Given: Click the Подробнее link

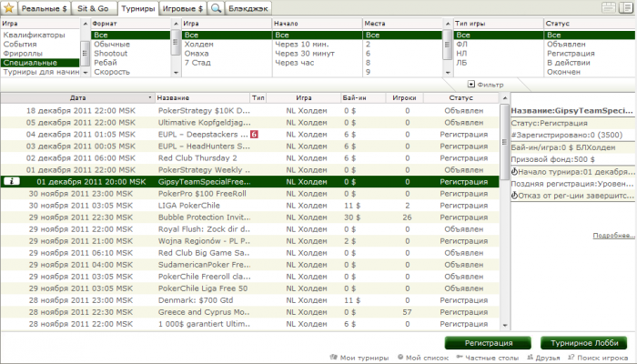Looking at the screenshot, I should click(x=613, y=235).
